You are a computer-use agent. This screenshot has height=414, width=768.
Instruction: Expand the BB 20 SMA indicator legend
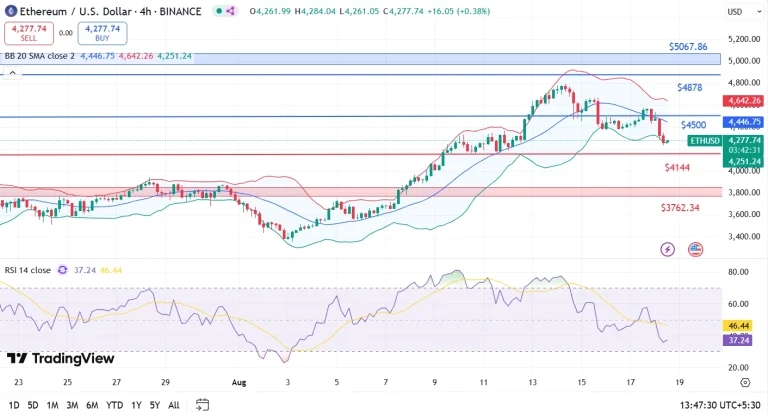[40, 57]
